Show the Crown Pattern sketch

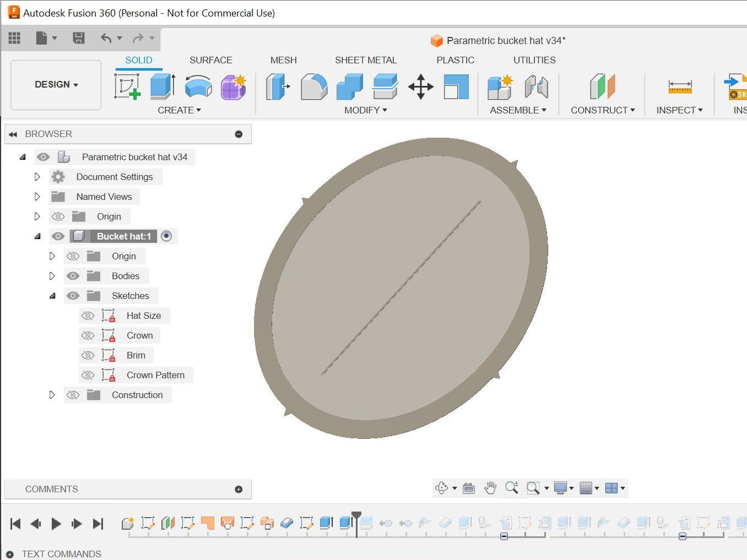point(88,375)
